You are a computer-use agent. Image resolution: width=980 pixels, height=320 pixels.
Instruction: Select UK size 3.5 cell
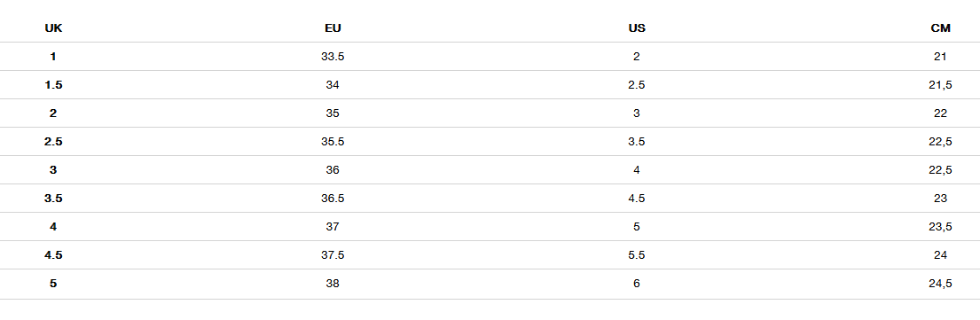53,199
